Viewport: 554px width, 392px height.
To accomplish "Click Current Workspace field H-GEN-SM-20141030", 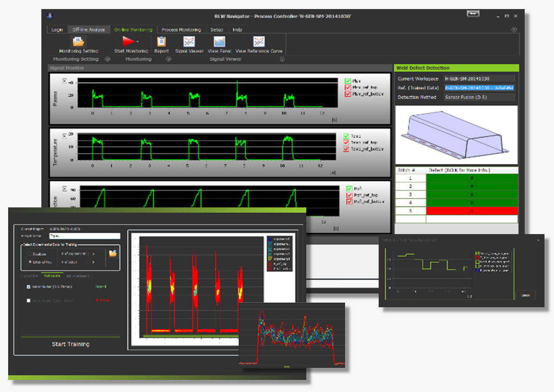I will click(x=479, y=78).
